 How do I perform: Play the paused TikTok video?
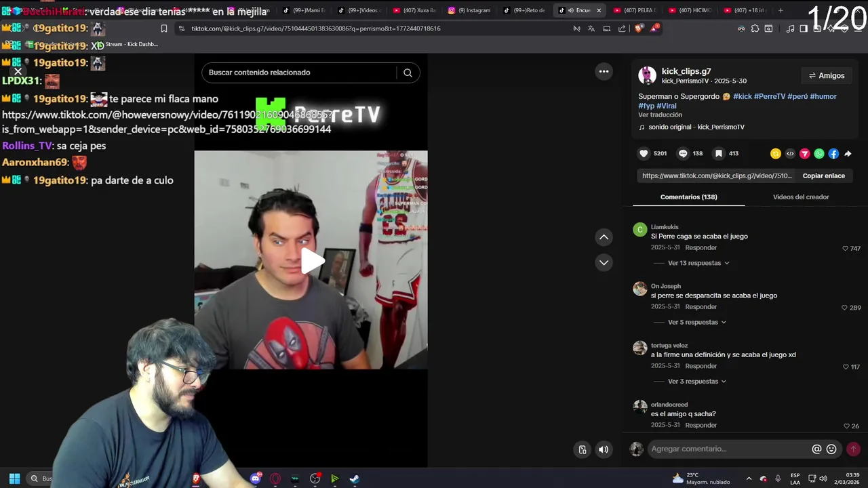(311, 261)
